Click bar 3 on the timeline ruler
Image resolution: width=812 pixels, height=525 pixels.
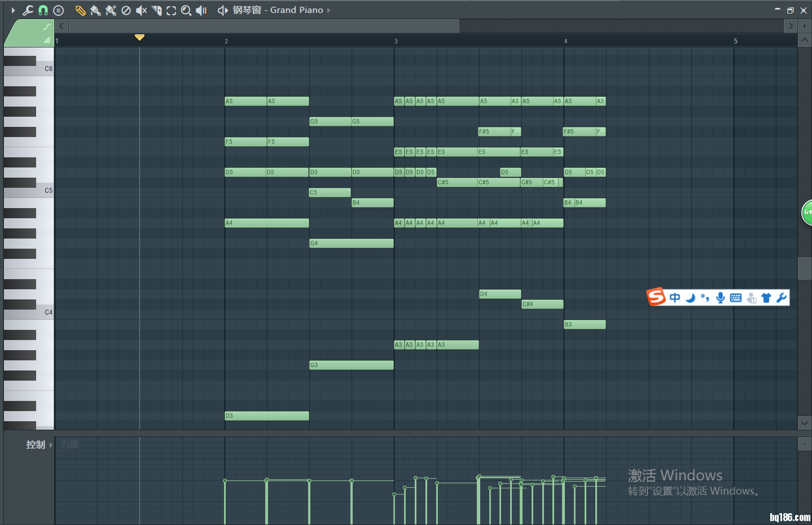click(396, 41)
